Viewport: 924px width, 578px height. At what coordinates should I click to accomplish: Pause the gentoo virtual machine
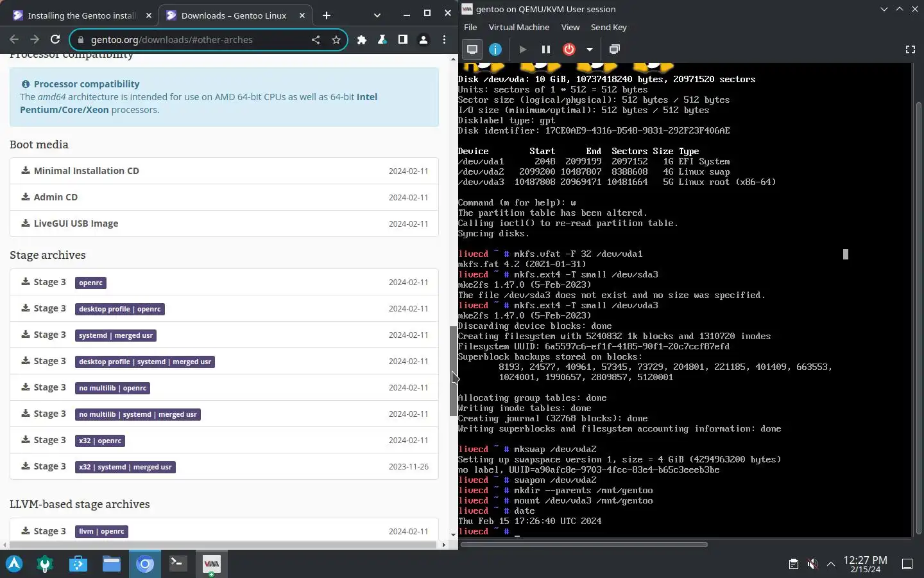[546, 49]
